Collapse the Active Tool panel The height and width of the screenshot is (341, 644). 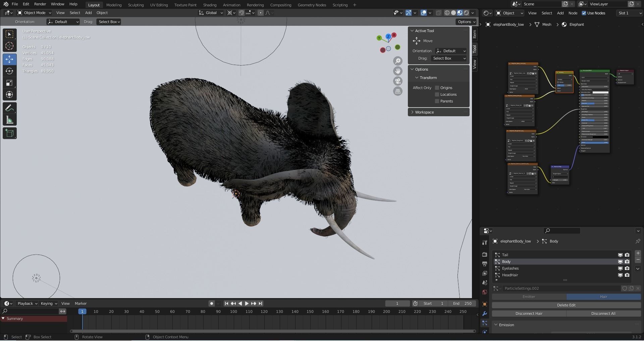(x=412, y=31)
